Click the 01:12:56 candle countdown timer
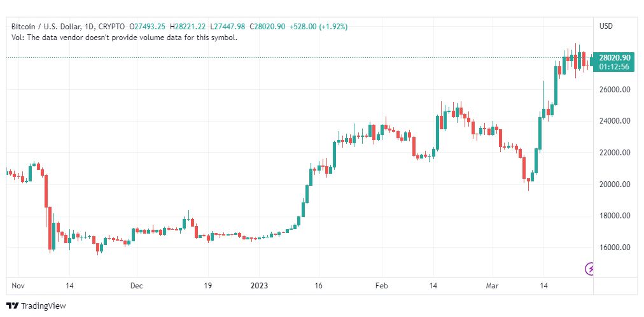Image resolution: width=644 pixels, height=317 pixels. click(x=613, y=67)
